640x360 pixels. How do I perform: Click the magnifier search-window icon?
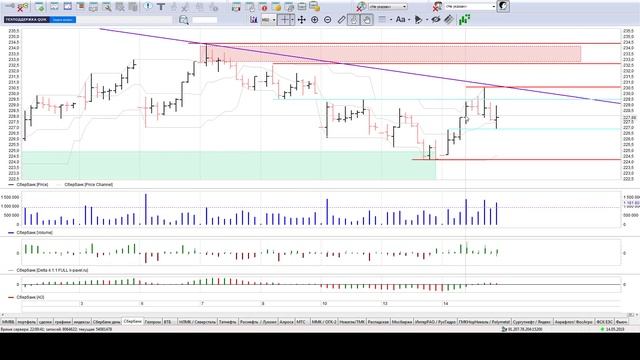tap(107, 7)
